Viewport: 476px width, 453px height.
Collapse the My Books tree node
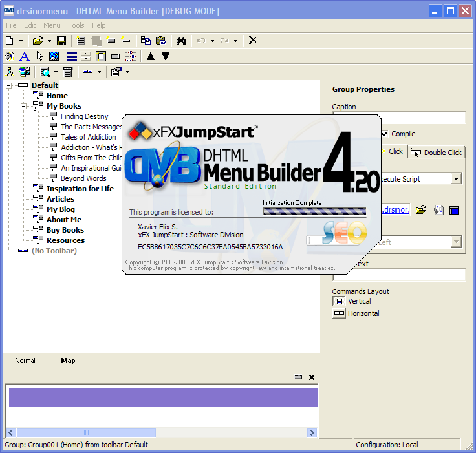[x=23, y=106]
